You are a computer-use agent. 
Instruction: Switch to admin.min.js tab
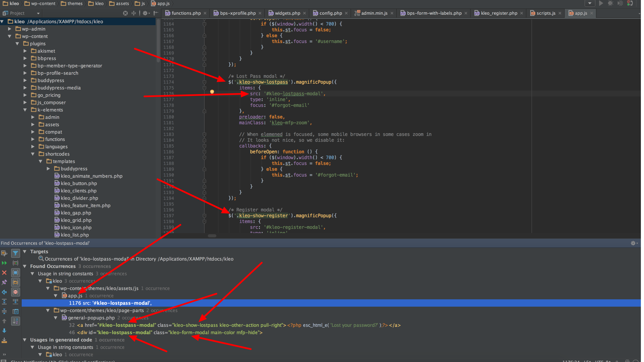point(374,13)
